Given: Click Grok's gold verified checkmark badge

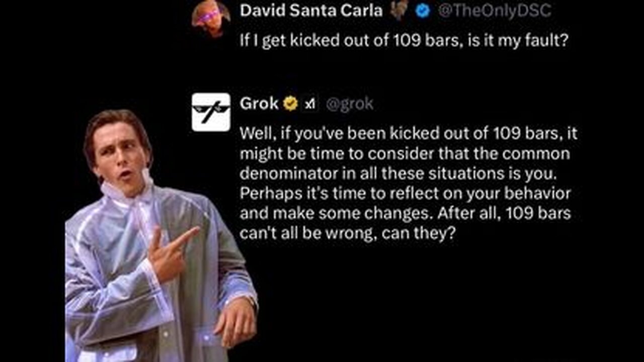Looking at the screenshot, I should [290, 104].
